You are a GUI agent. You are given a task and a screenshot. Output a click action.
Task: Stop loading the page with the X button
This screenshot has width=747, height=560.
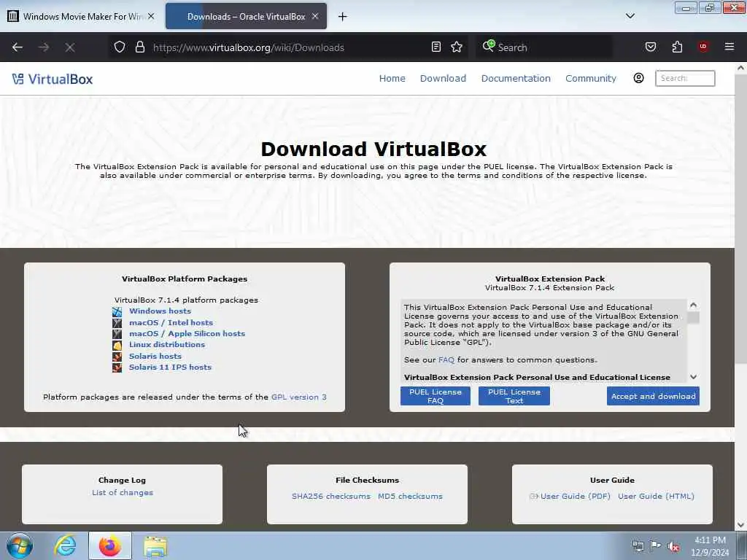point(69,47)
